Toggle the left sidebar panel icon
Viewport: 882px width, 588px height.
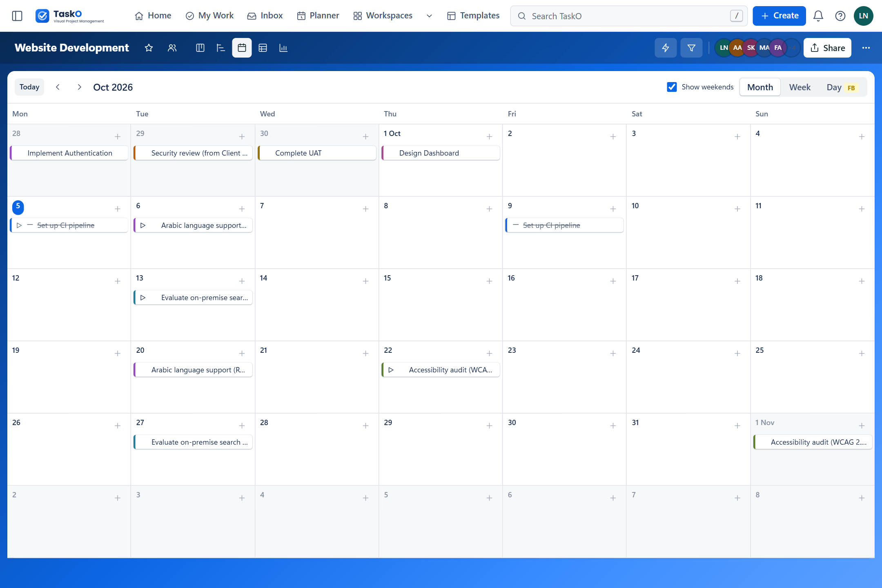pyautogui.click(x=17, y=16)
